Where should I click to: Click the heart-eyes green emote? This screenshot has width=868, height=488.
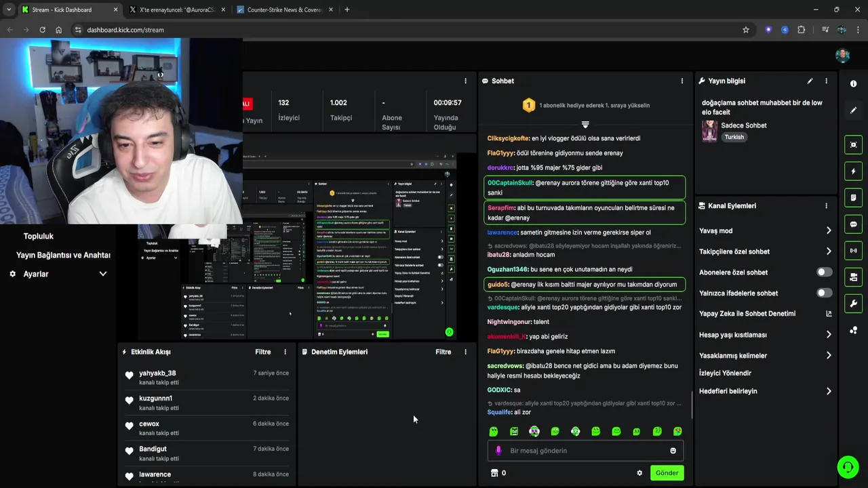pyautogui.click(x=677, y=431)
